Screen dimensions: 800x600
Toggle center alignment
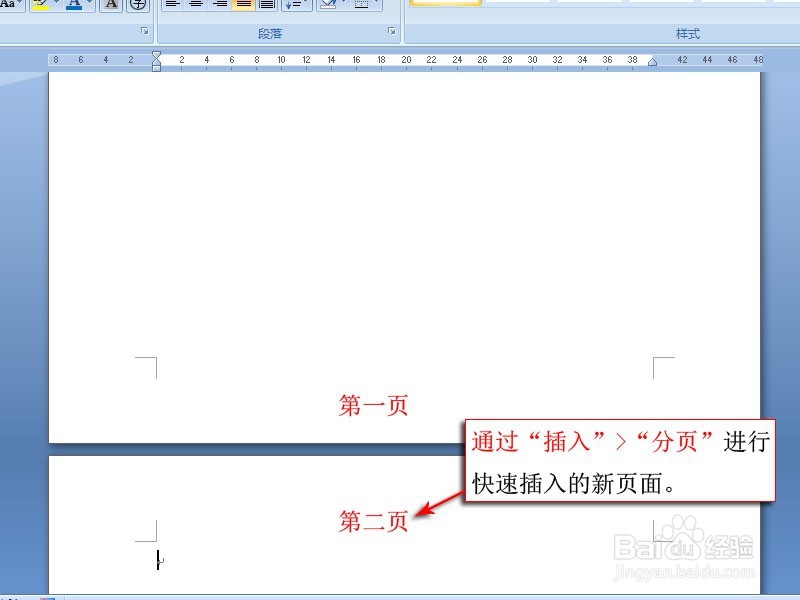click(196, 4)
